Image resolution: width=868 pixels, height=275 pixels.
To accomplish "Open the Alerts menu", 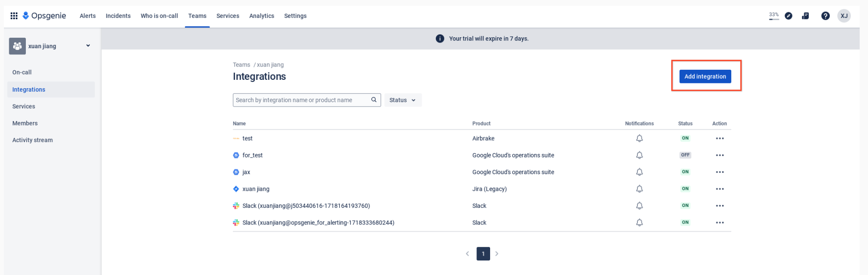I will [88, 16].
